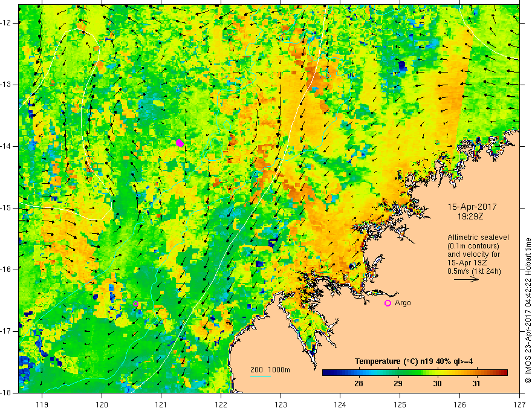
Task: Click the 'Argo' legend label
Action: 403,303
